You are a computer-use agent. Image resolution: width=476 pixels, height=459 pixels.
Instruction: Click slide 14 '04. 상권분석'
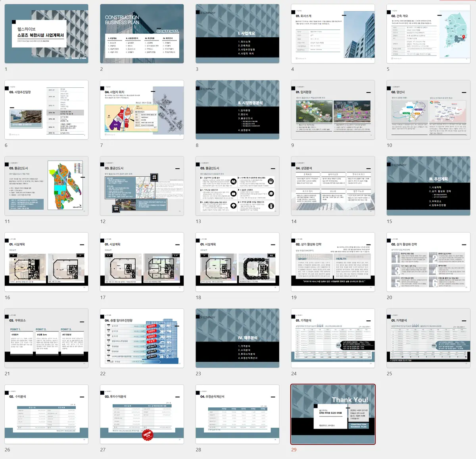[333, 186]
